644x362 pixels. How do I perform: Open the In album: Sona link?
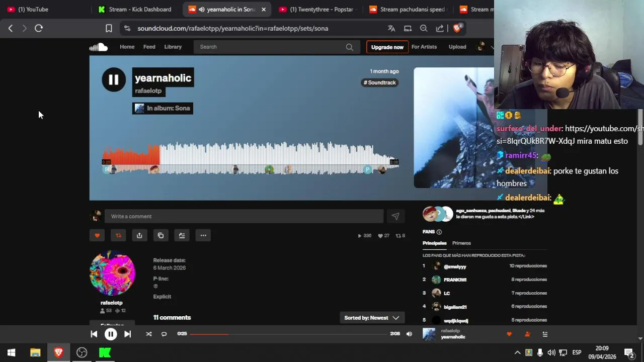(x=163, y=108)
